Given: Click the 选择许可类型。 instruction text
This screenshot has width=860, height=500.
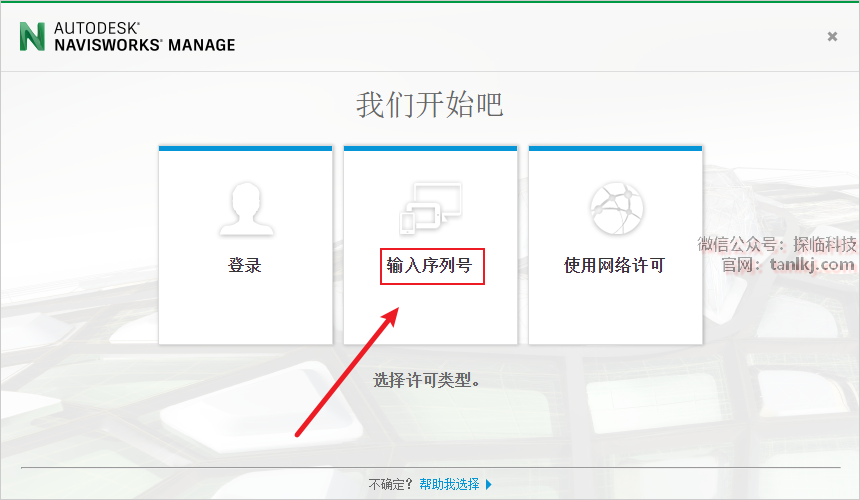Looking at the screenshot, I should (x=427, y=379).
